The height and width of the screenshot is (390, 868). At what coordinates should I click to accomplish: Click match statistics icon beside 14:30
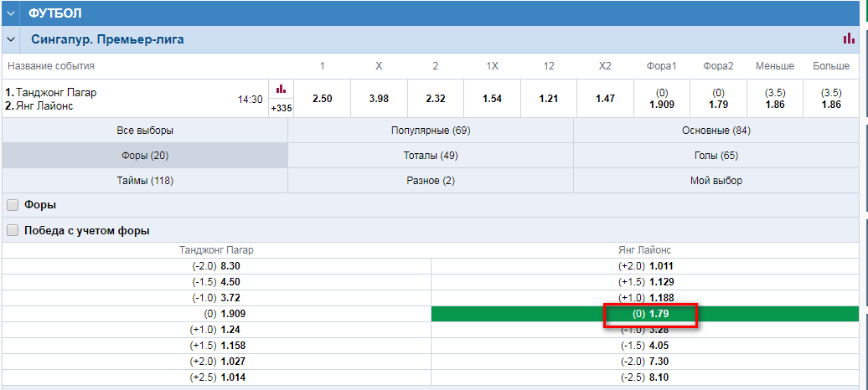point(281,89)
